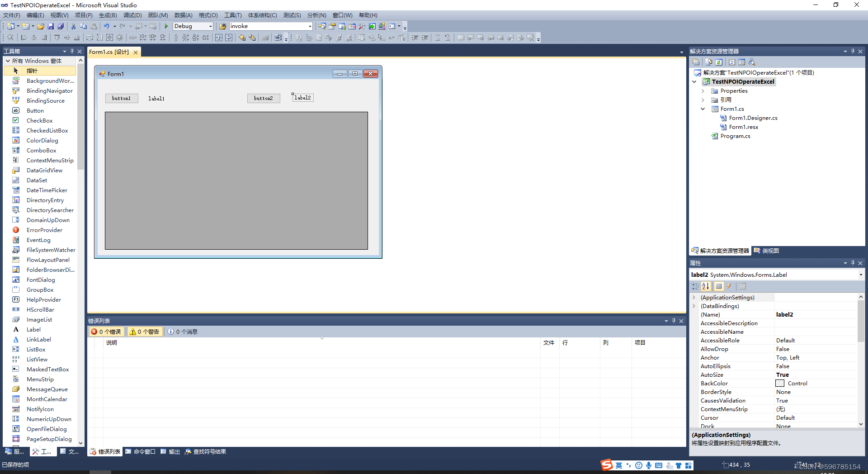Screen dimensions: 868x474
Task: Select label1 on the form designer
Action: (x=156, y=99)
